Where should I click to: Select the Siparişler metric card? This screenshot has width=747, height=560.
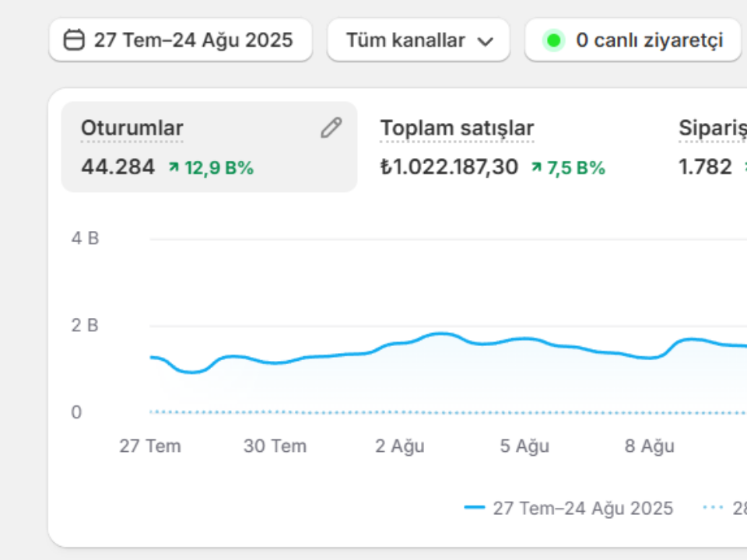[x=712, y=147]
